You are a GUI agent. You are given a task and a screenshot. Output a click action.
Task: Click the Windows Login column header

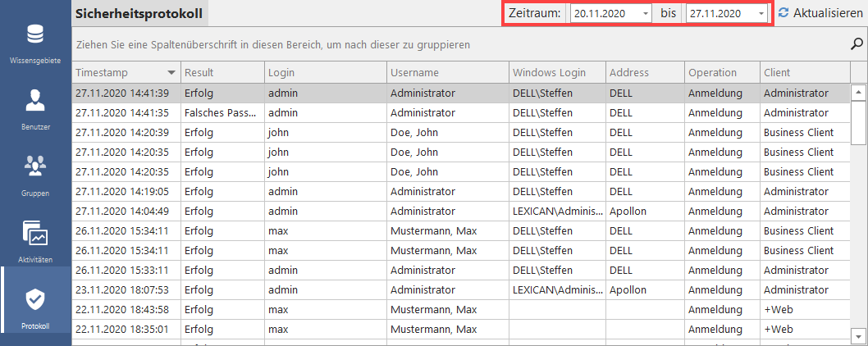pos(549,73)
